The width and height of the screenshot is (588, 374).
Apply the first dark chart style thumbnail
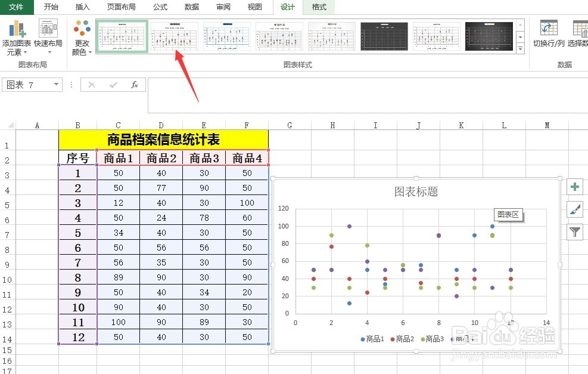click(384, 36)
